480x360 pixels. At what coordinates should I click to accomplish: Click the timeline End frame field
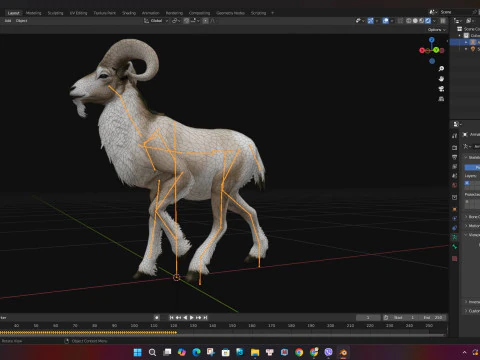(x=432, y=318)
